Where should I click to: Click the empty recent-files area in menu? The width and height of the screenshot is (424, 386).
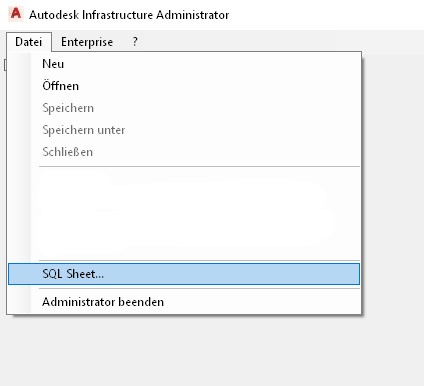tap(199, 213)
